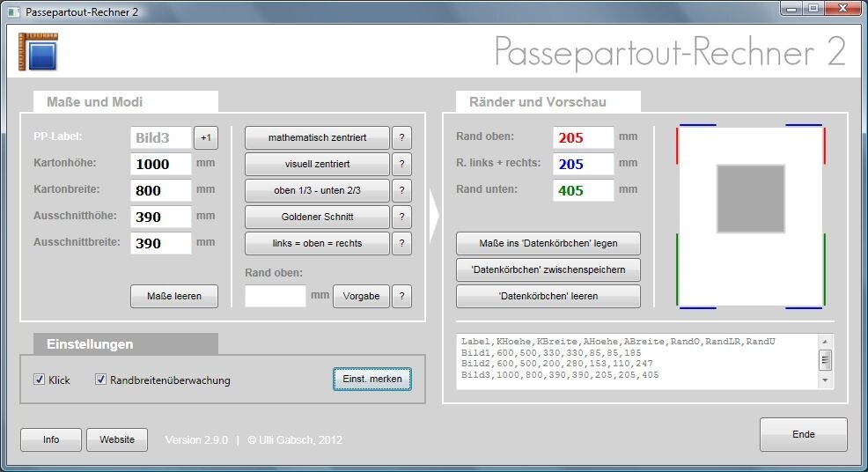
Task: Click the Rand unten result 405
Action: click(x=584, y=190)
